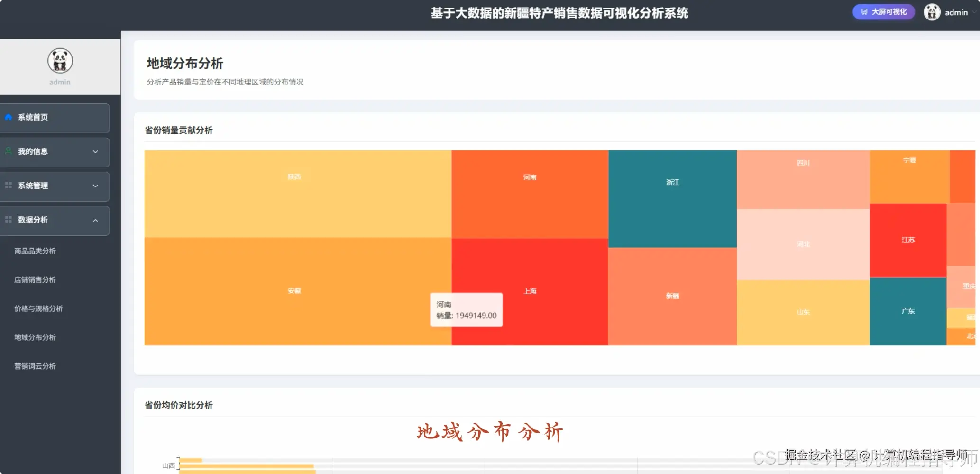Click the 安徽 treemap block
Screen dimensions: 980x474
click(298, 291)
